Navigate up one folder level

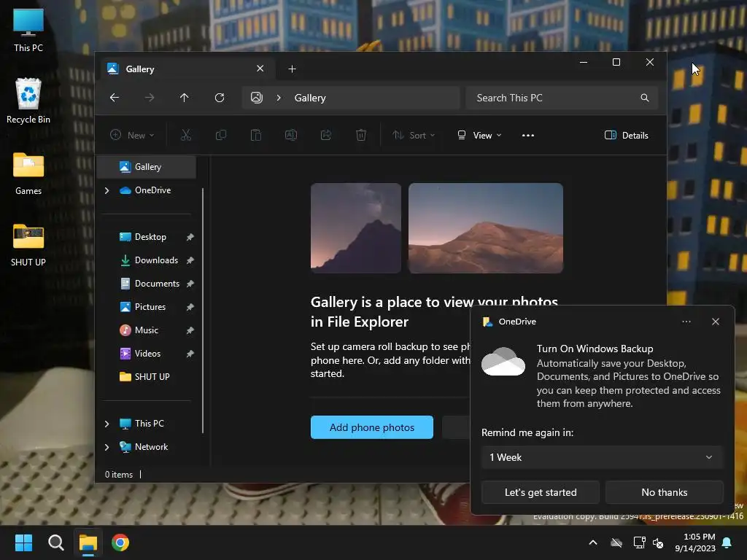pos(185,98)
